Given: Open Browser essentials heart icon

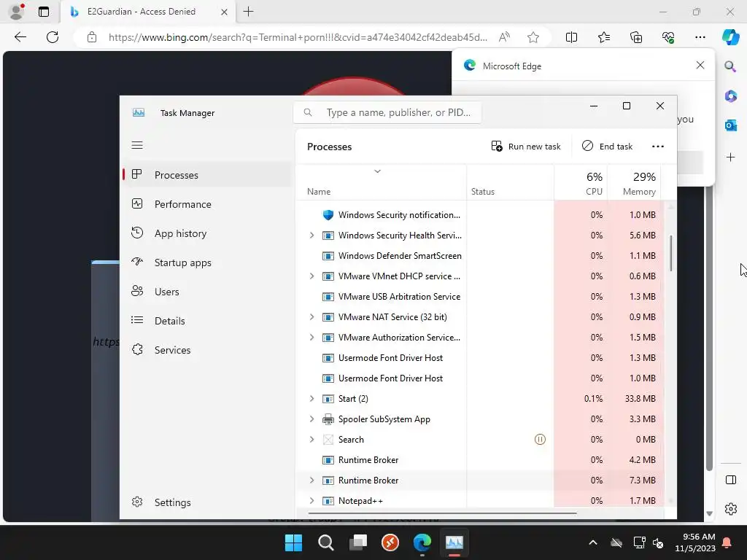Looking at the screenshot, I should tap(668, 37).
